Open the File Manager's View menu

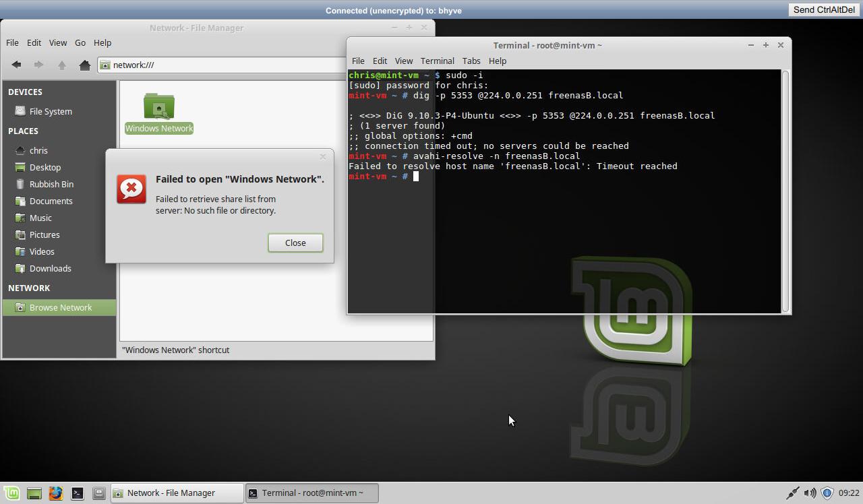[58, 42]
